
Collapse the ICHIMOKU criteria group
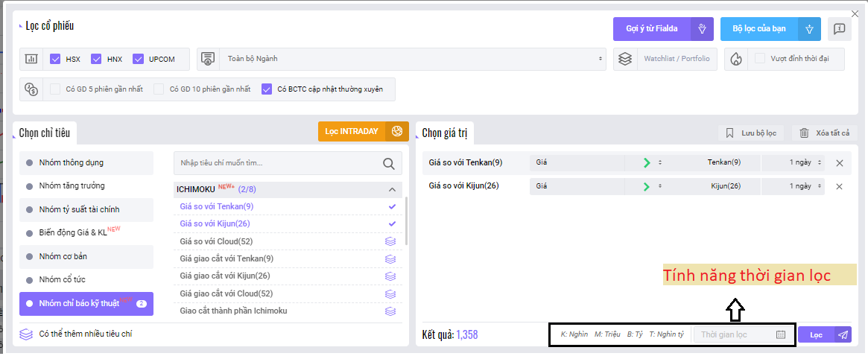click(393, 189)
